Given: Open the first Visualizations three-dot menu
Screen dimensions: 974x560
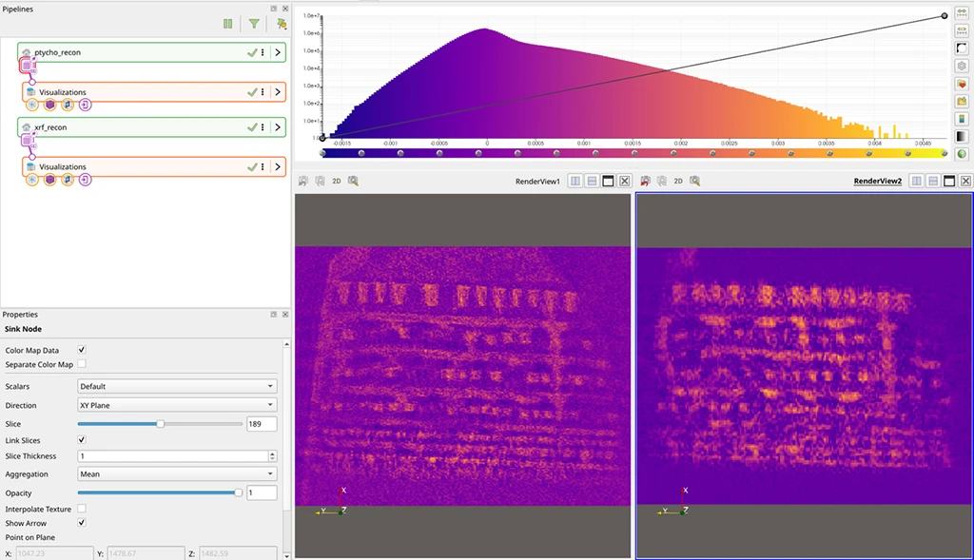Looking at the screenshot, I should point(263,92).
